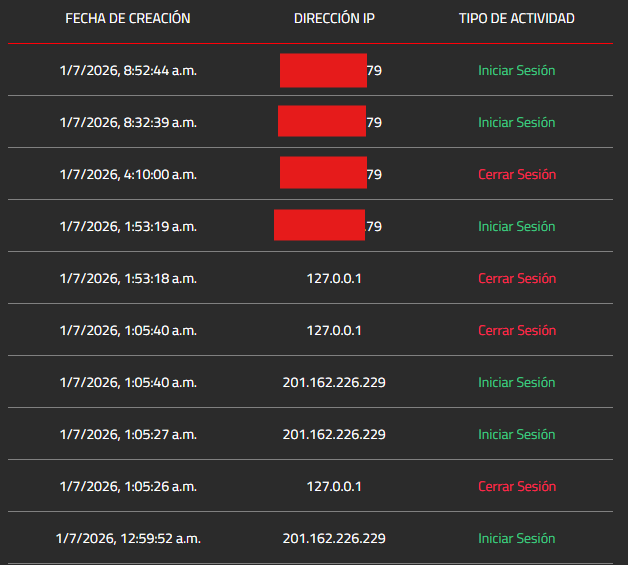Click Iniciar Sesión on the 1:05:27 row
Screen dimensions: 628x565
click(x=517, y=435)
